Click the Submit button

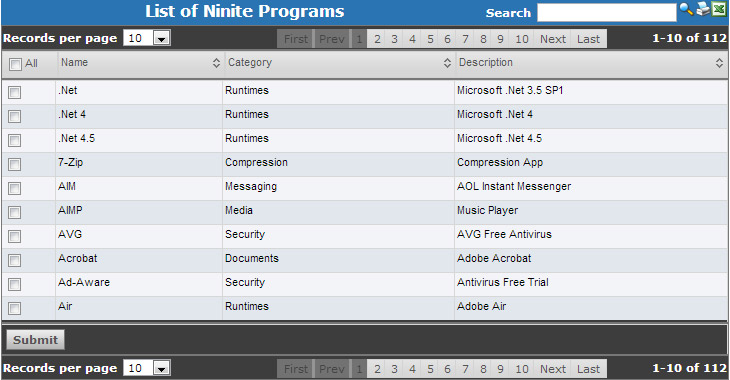tap(35, 340)
